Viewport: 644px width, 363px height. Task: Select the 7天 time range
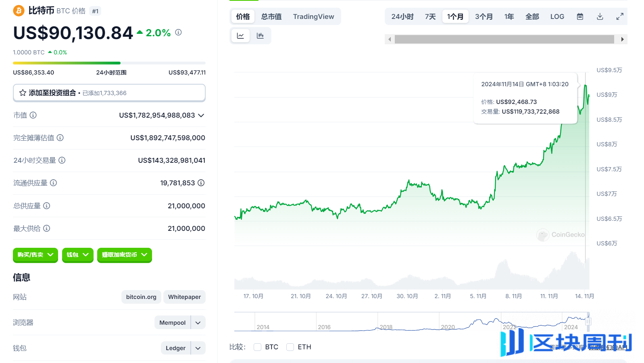coord(430,17)
